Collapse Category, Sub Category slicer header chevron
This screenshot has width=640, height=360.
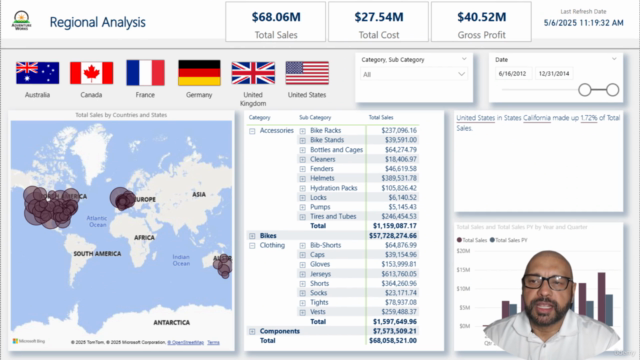point(464,59)
